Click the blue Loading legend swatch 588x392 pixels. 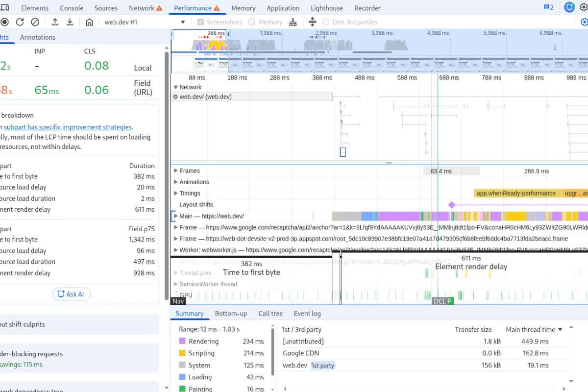point(182,377)
